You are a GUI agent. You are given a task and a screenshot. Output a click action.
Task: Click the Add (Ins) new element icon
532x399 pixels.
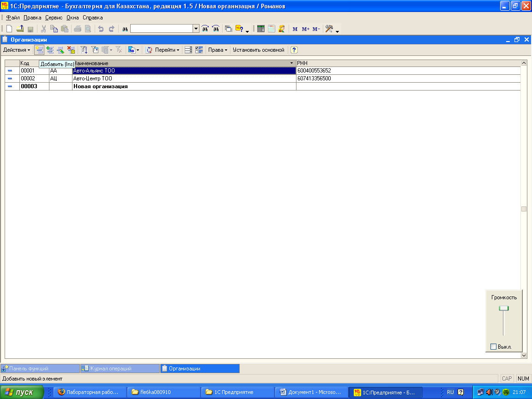tap(39, 50)
